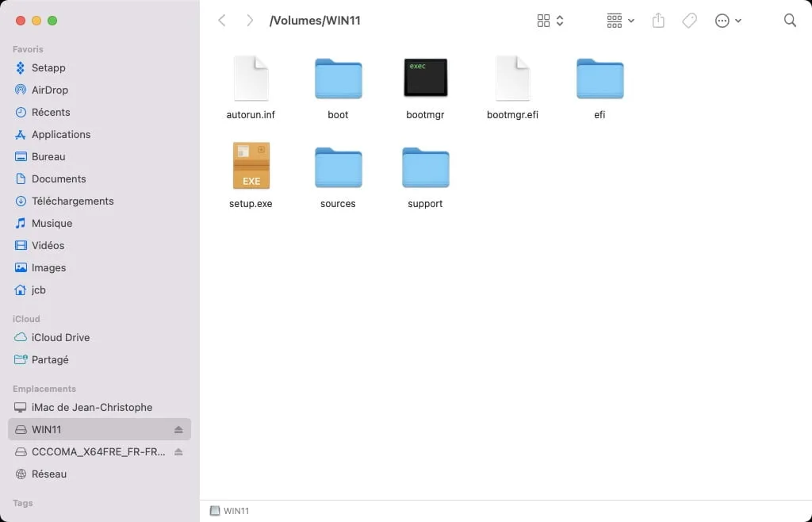The height and width of the screenshot is (522, 812).
Task: Click the sources folder name label
Action: 338,204
